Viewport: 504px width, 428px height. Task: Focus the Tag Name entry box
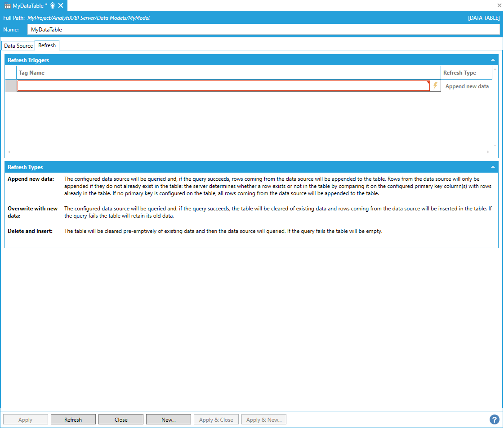(223, 86)
